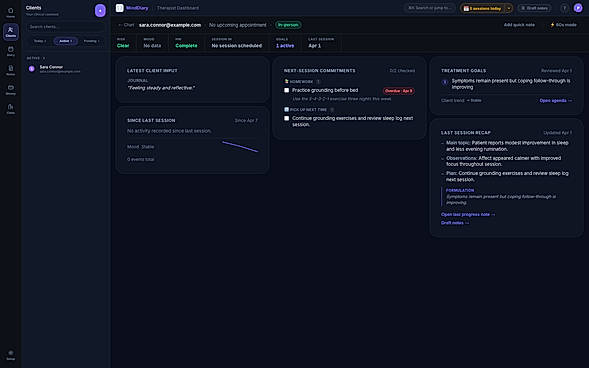Click Draft notes link in recap

tap(455, 223)
